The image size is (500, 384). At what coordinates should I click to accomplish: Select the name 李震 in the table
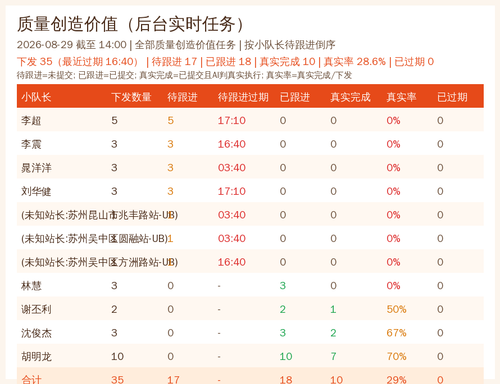point(31,144)
